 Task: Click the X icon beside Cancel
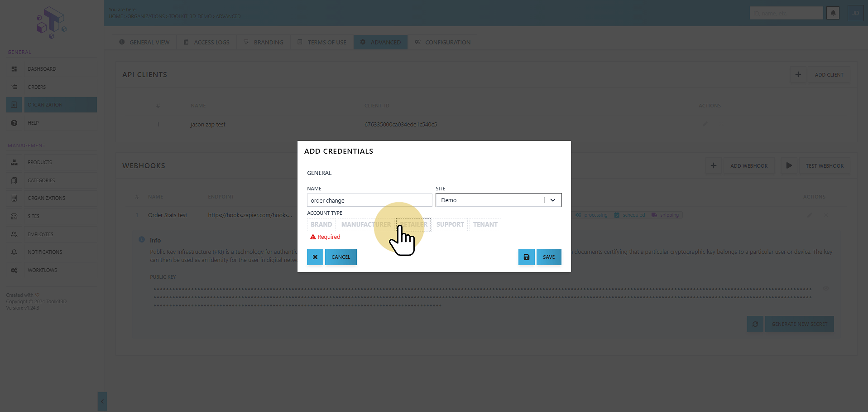[315, 257]
